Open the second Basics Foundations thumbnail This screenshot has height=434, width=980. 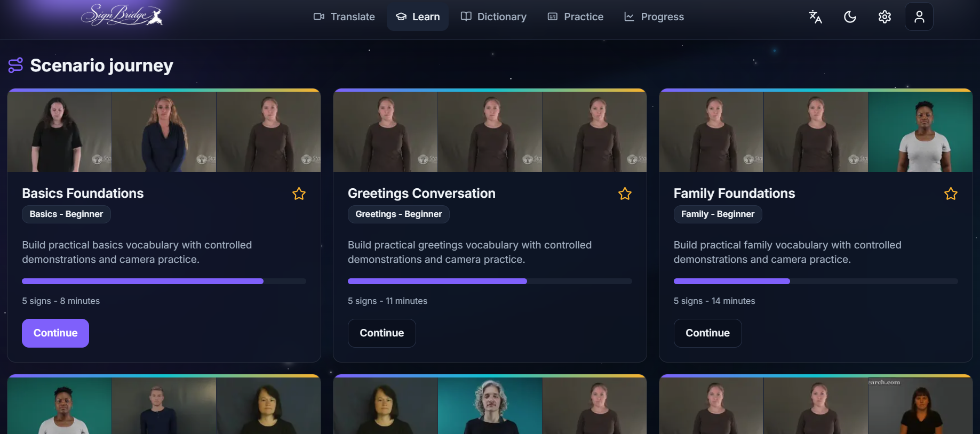pyautogui.click(x=164, y=132)
